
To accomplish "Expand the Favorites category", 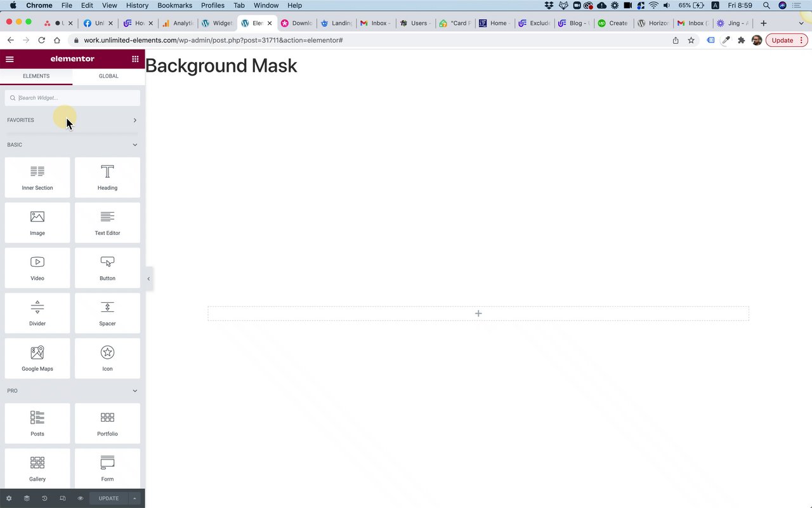I will (x=72, y=120).
